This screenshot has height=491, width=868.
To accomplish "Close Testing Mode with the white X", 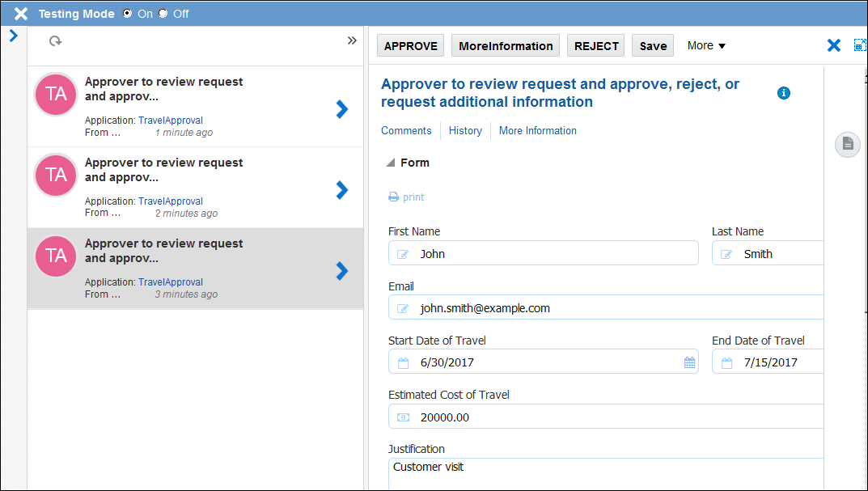I will pos(20,14).
